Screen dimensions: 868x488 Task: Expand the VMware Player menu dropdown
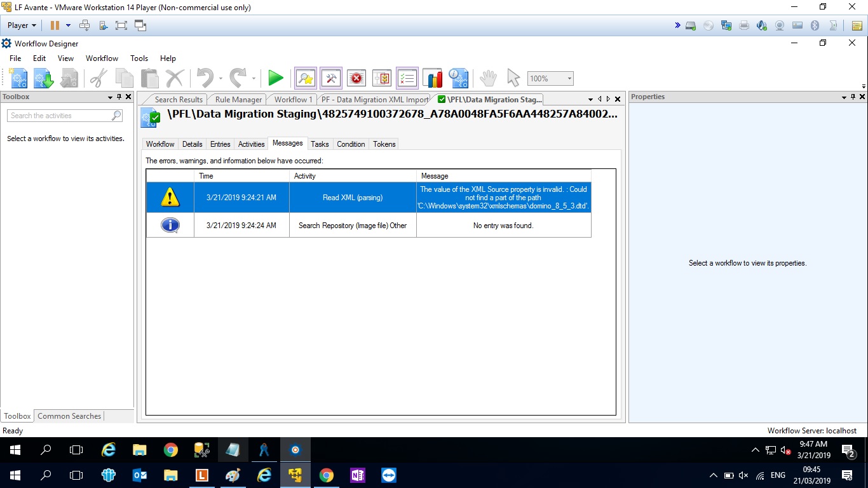pyautogui.click(x=22, y=25)
